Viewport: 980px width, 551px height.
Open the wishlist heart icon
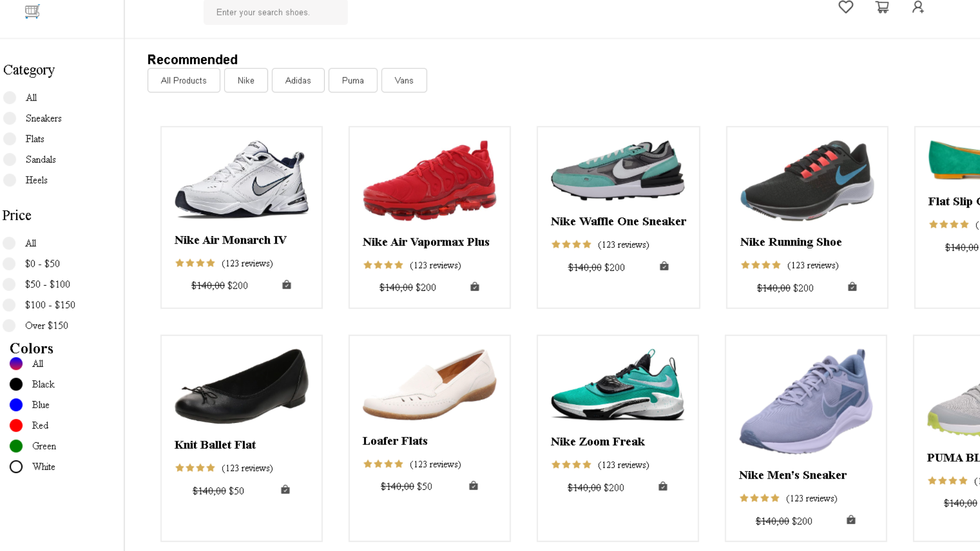[846, 7]
